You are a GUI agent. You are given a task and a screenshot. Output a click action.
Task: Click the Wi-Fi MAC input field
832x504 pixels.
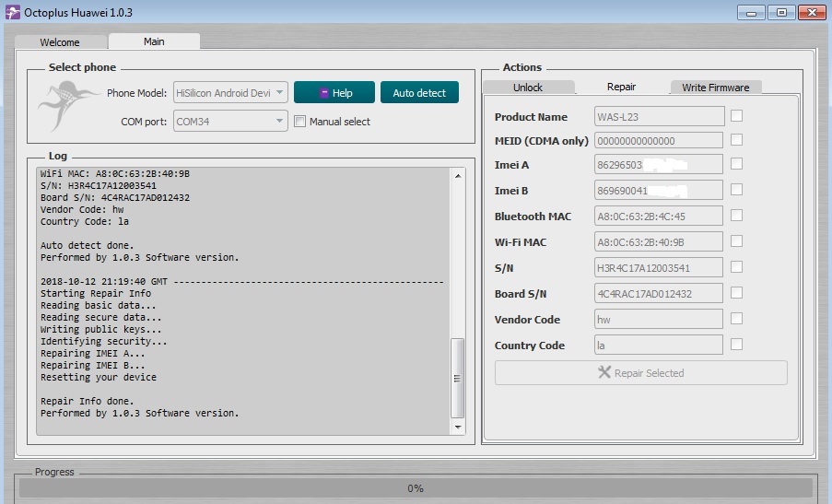point(659,242)
